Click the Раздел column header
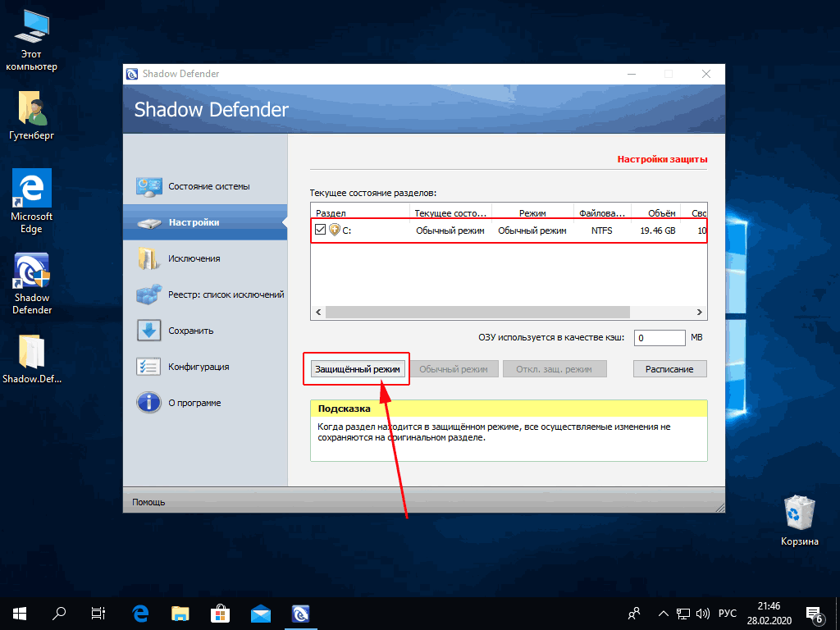The width and height of the screenshot is (840, 630). [360, 212]
